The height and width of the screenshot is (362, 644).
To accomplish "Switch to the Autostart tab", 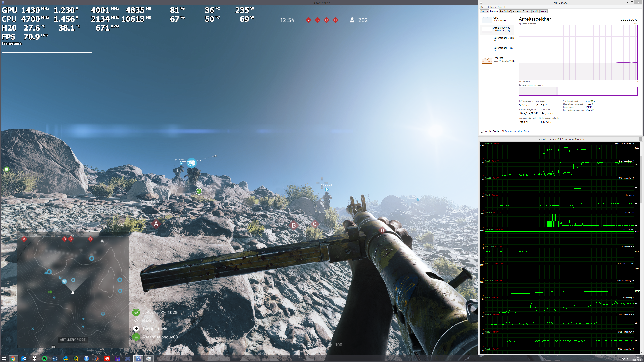I will 516,11.
